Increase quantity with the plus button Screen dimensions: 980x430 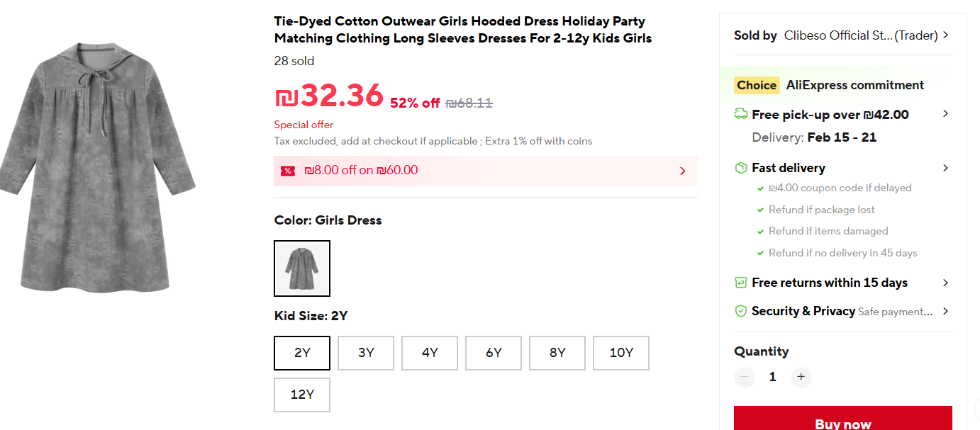801,377
